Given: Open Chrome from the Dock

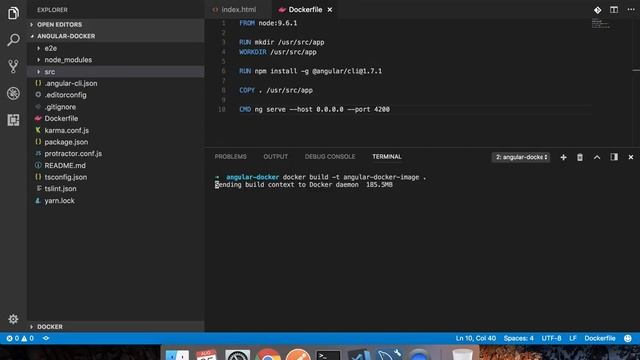Looking at the screenshot, I should point(268,354).
